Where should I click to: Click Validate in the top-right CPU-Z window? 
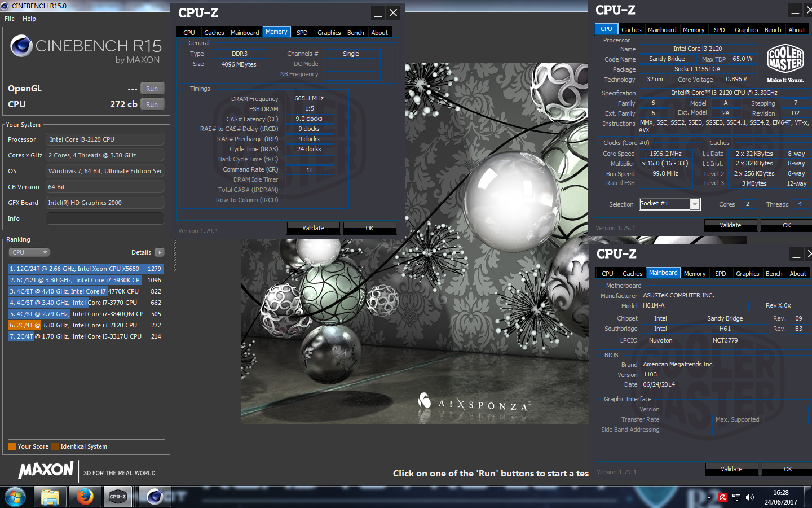(730, 225)
